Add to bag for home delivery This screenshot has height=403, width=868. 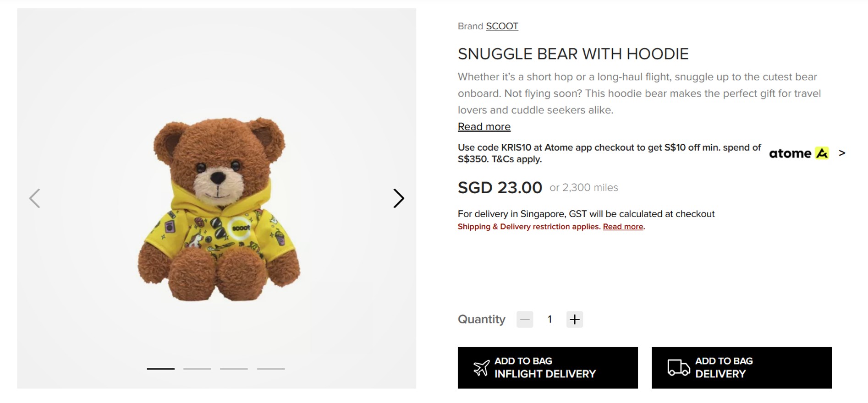[742, 368]
